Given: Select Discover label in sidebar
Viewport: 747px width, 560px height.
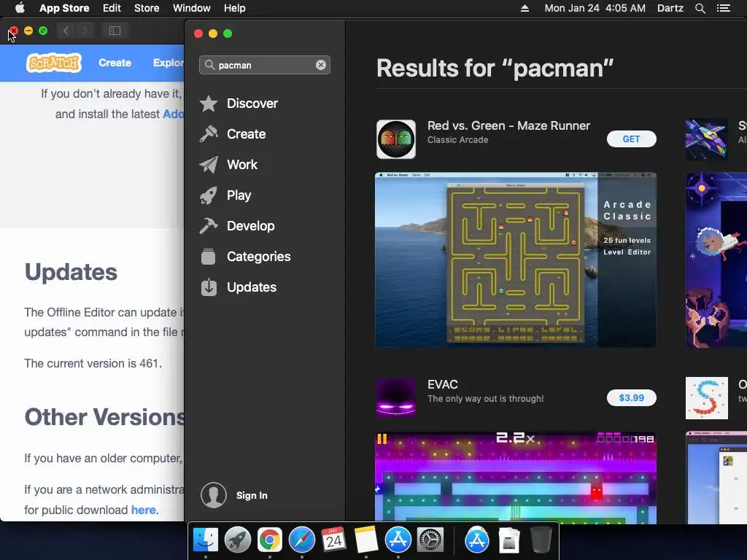Looking at the screenshot, I should (252, 104).
